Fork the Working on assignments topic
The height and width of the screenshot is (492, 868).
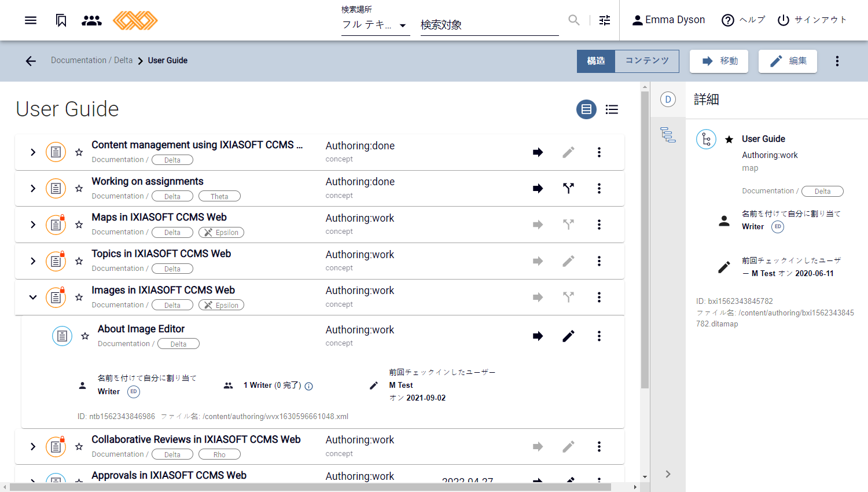pos(568,188)
